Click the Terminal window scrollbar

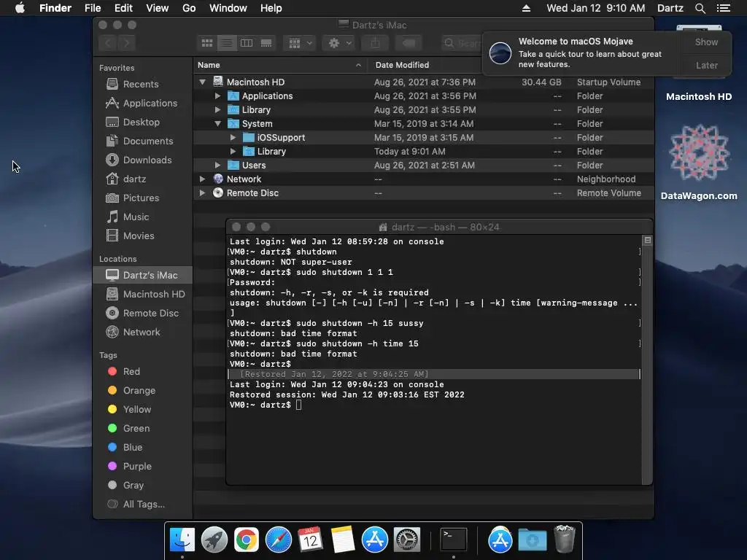tap(647, 359)
